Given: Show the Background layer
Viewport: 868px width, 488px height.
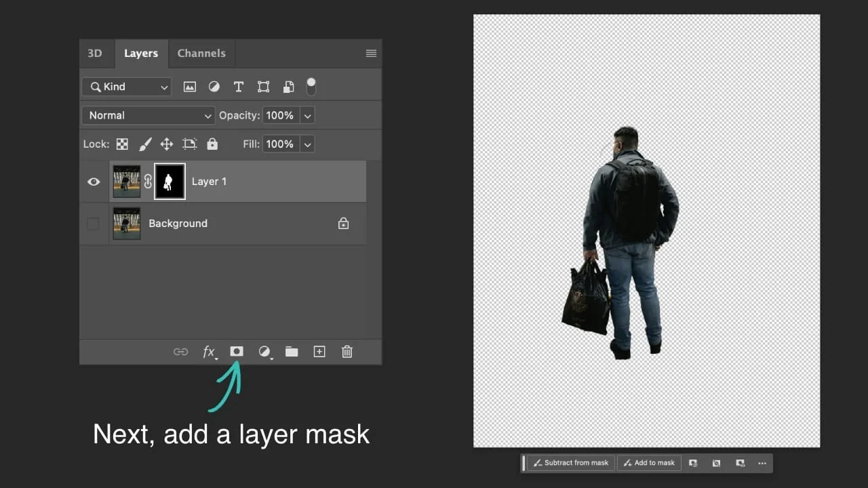Looking at the screenshot, I should [94, 224].
